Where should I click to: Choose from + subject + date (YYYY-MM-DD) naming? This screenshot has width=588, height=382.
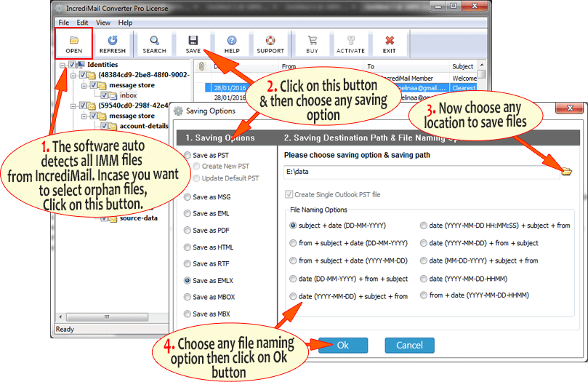[x=293, y=260]
